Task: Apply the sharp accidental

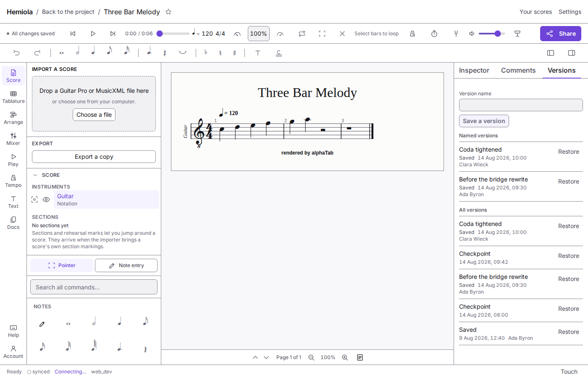Action: tap(234, 53)
